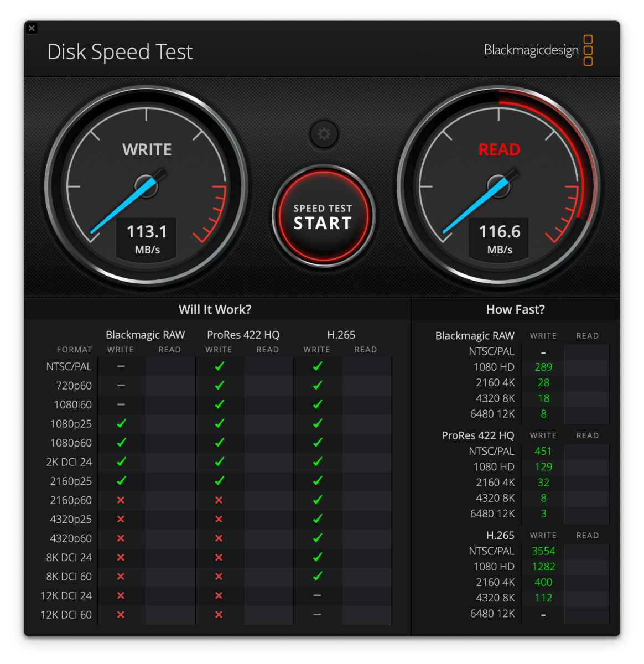The image size is (644, 664).
Task: Click the 8K DCI 60 format label
Action: tap(69, 577)
